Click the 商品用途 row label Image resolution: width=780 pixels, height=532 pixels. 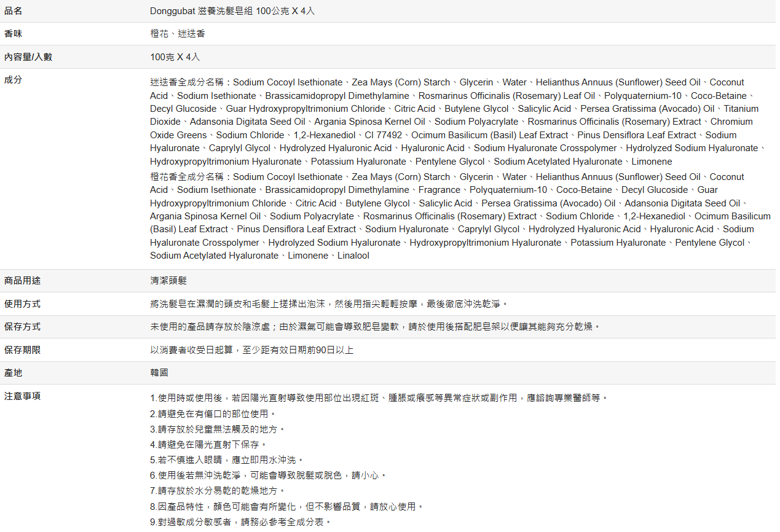[x=23, y=281]
